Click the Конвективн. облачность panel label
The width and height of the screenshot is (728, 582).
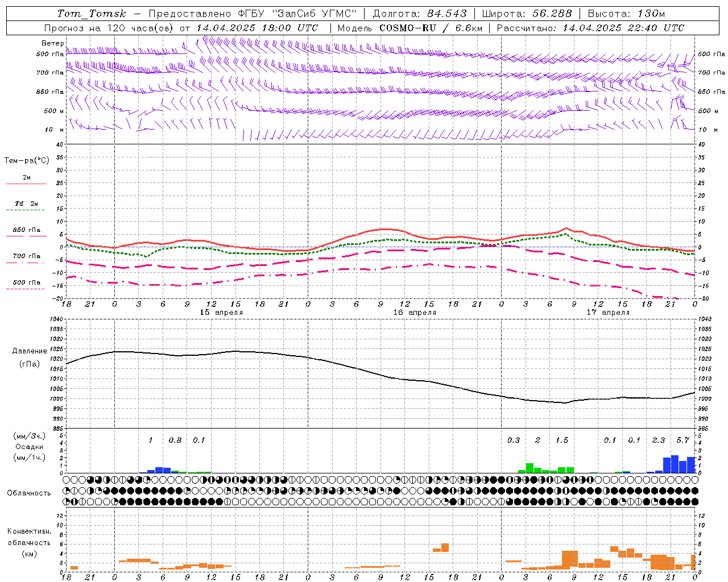[29, 537]
